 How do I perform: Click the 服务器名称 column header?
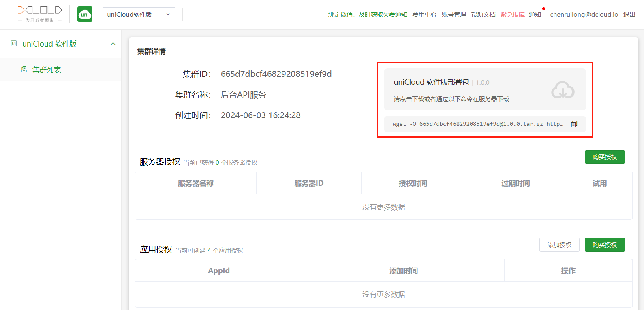pyautogui.click(x=196, y=183)
